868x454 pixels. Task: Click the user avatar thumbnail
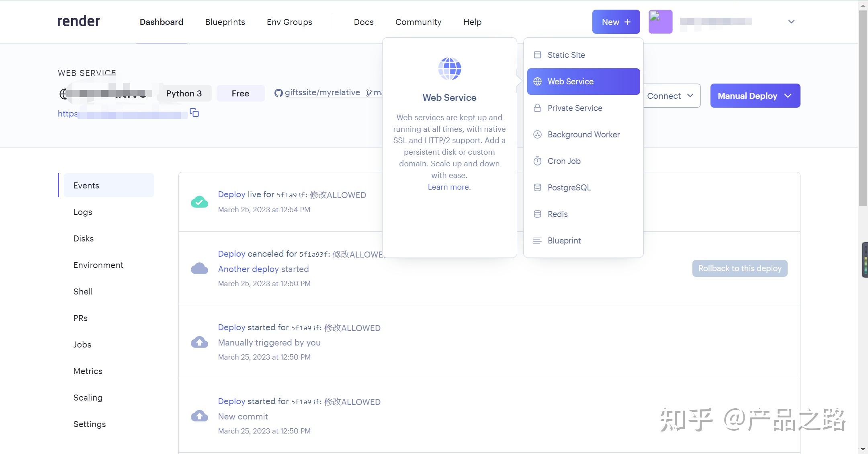click(x=660, y=22)
